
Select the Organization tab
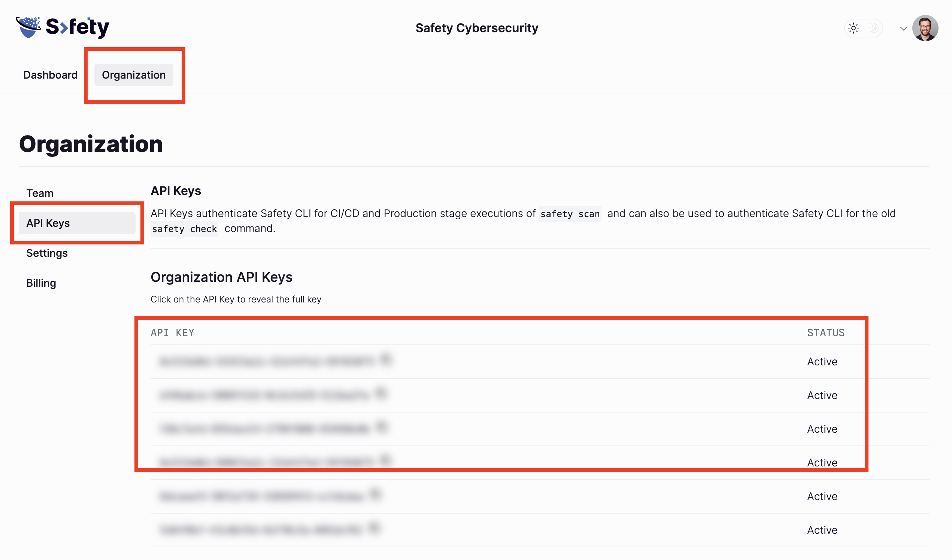pyautogui.click(x=134, y=75)
